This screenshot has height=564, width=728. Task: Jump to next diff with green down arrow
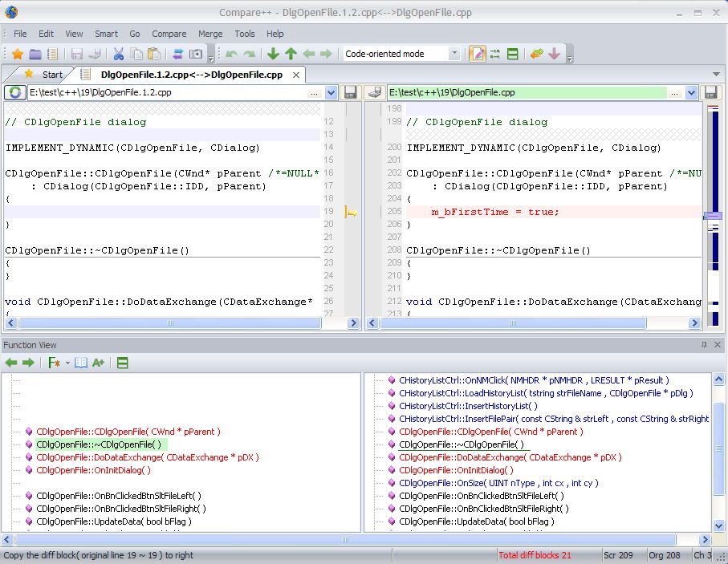(x=273, y=55)
